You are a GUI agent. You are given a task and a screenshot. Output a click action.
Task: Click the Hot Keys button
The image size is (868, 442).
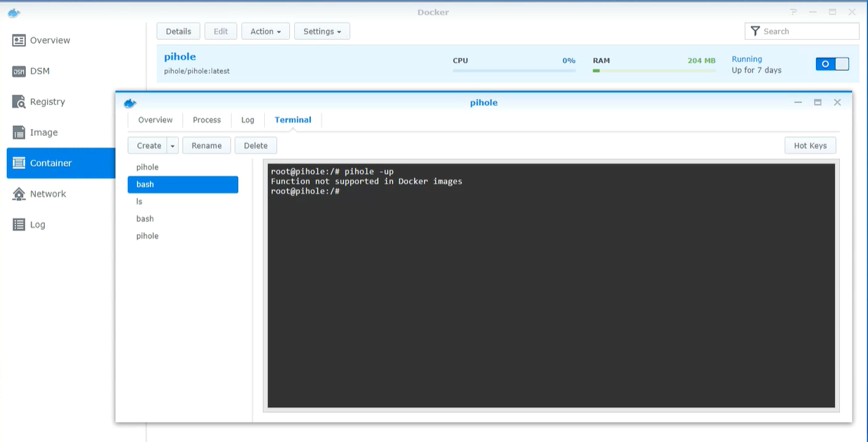coord(810,145)
